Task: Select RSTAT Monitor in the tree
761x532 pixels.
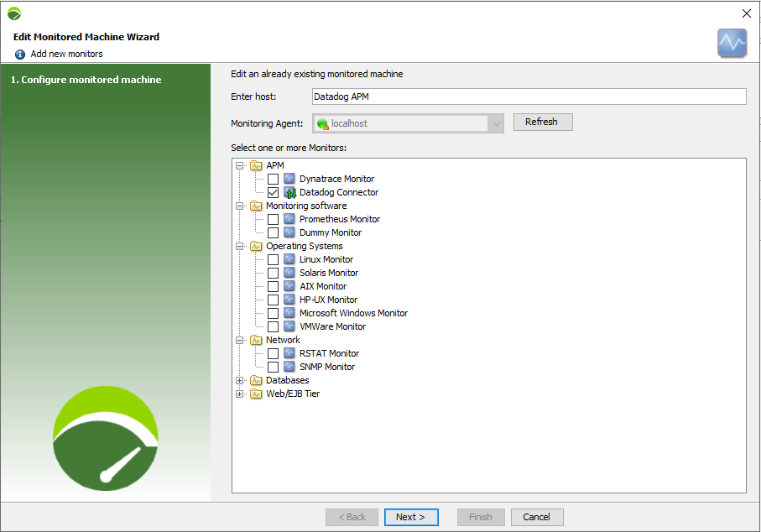Action: pyautogui.click(x=329, y=353)
